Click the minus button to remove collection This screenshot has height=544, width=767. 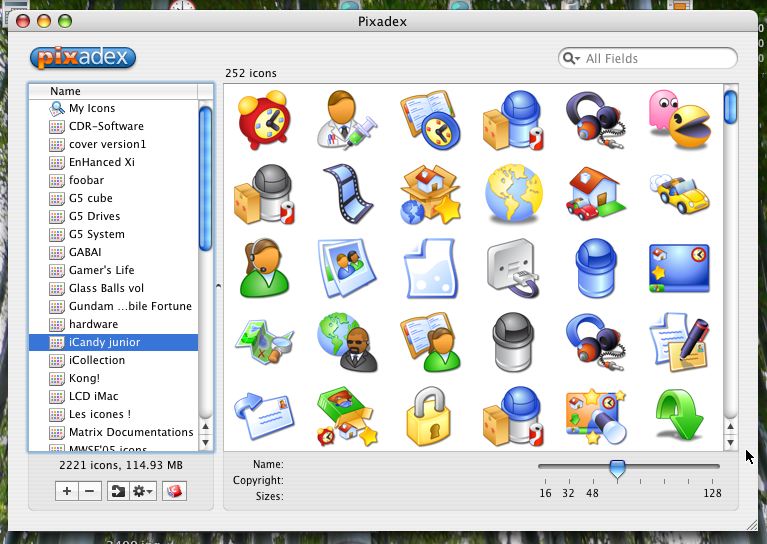(89, 491)
